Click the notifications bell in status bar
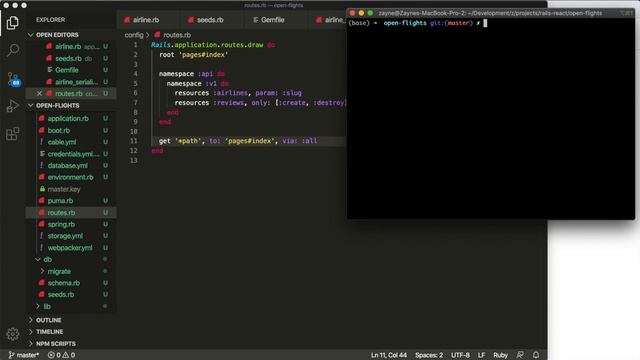Screen dimensions: 640x360 click(x=536, y=355)
